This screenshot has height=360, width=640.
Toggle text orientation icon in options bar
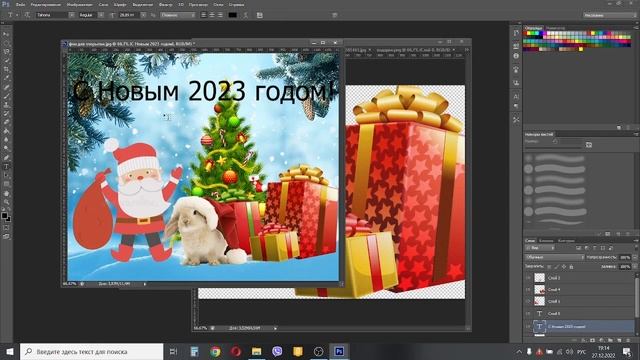tap(27, 15)
